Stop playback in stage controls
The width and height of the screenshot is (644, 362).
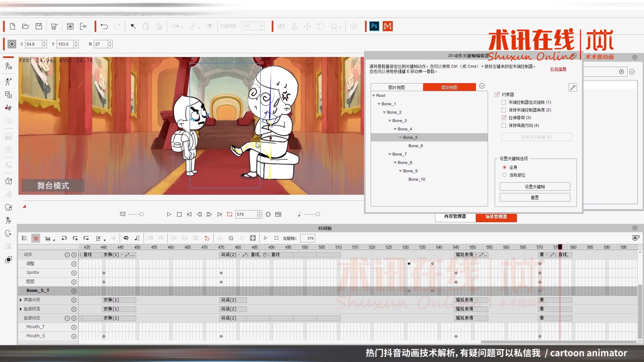[x=179, y=215]
